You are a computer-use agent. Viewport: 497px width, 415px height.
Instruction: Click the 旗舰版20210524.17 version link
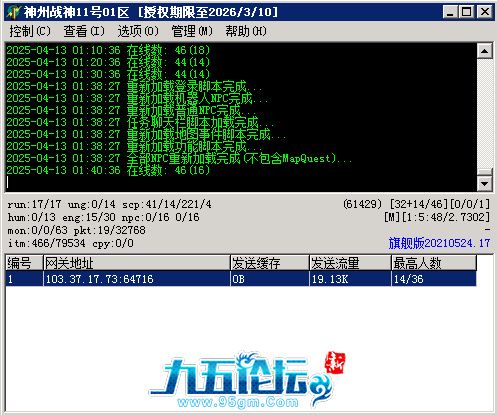[439, 243]
